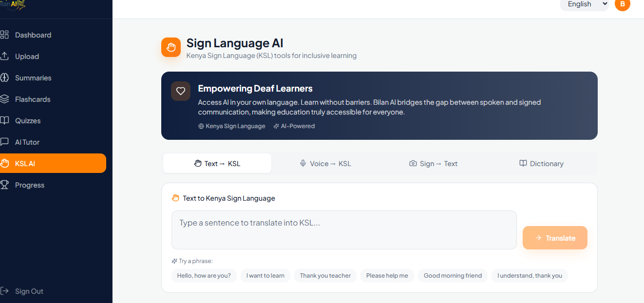Viewport: 644px width, 303px height.
Task: Open the orange B user avatar
Action: 623,4
